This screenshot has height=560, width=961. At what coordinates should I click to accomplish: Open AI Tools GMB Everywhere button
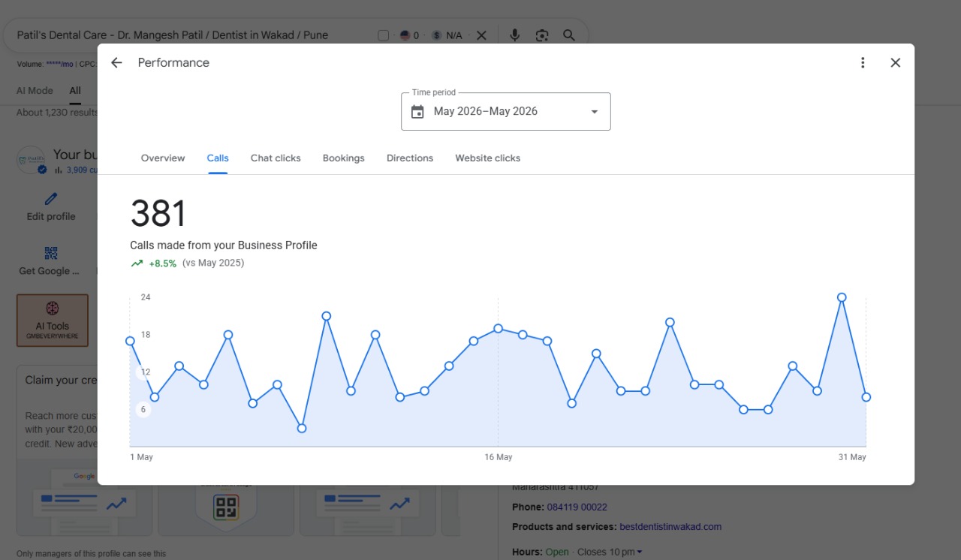click(53, 321)
